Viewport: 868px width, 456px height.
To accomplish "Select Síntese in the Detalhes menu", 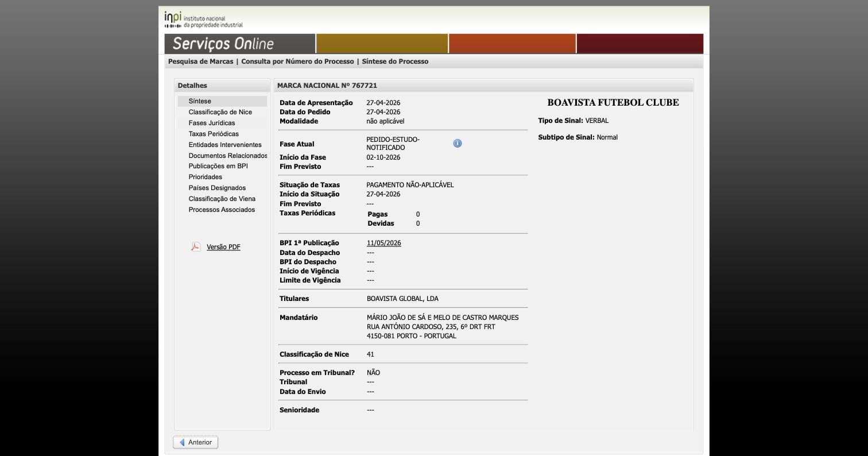I will click(x=222, y=101).
